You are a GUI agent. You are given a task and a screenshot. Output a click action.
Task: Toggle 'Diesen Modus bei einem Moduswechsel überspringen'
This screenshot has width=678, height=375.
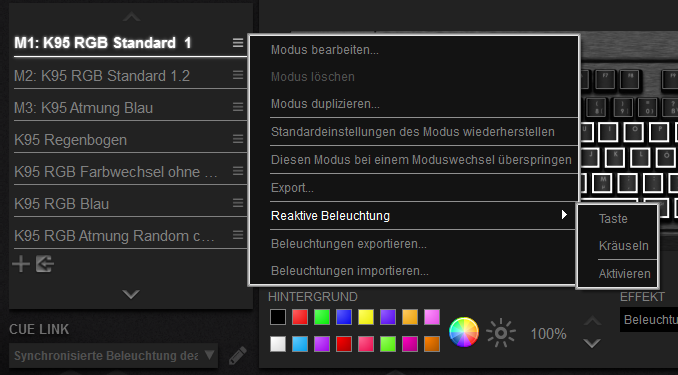(x=421, y=160)
